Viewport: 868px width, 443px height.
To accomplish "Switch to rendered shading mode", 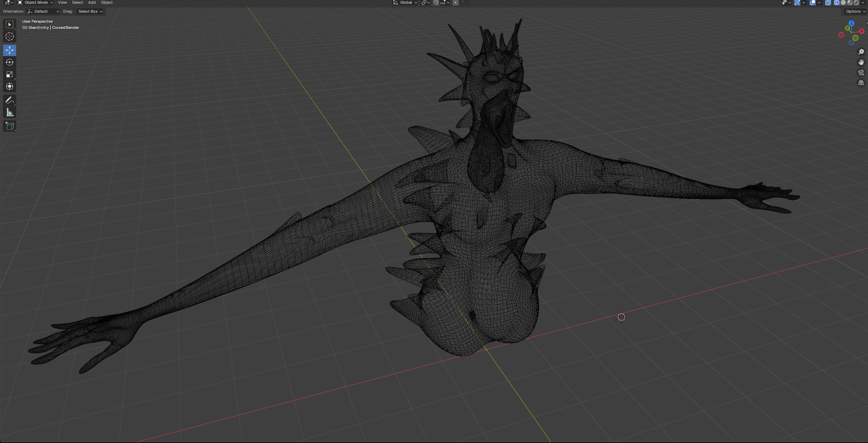I will [x=856, y=2].
